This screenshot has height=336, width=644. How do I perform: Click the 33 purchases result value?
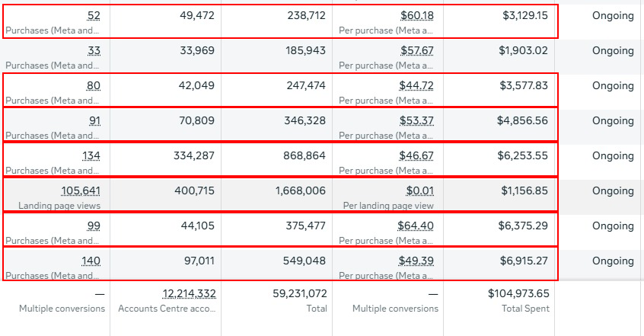(x=93, y=51)
